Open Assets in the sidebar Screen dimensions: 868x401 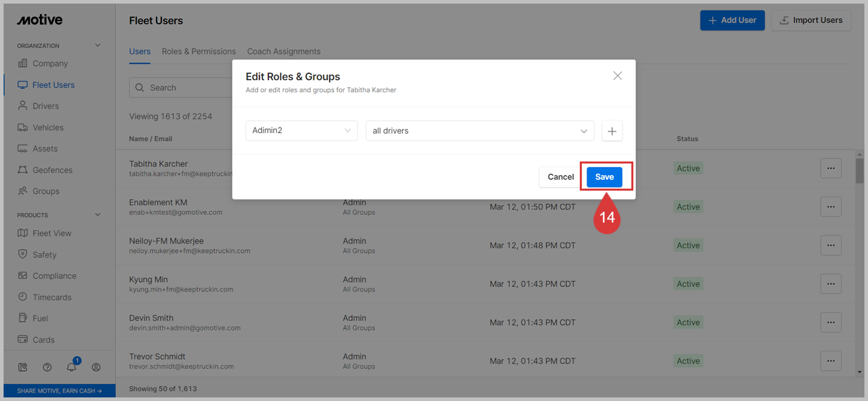click(x=45, y=149)
